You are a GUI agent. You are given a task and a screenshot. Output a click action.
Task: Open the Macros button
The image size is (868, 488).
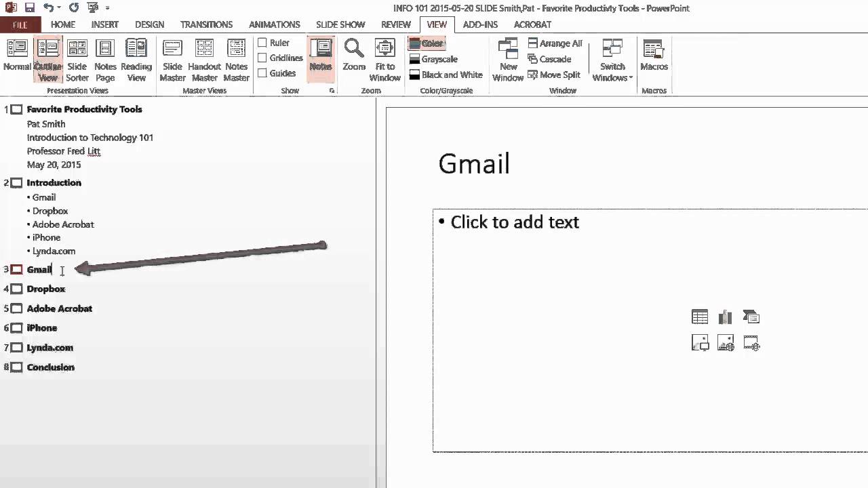[654, 56]
